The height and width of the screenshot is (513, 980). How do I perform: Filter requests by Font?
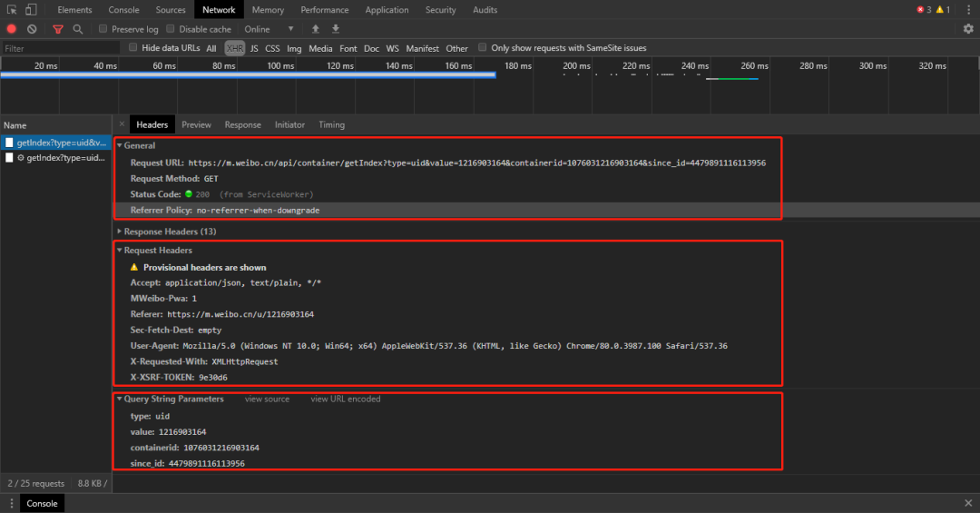point(348,48)
